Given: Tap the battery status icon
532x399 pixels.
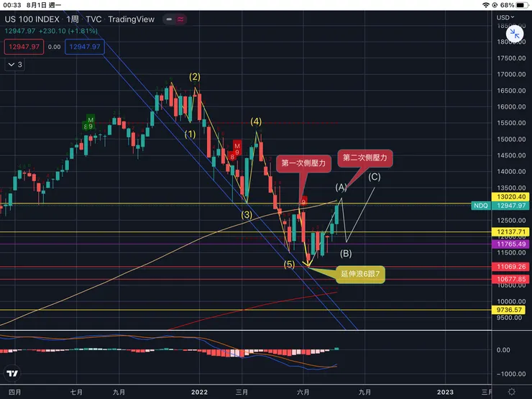Looking at the screenshot, I should (x=520, y=5).
